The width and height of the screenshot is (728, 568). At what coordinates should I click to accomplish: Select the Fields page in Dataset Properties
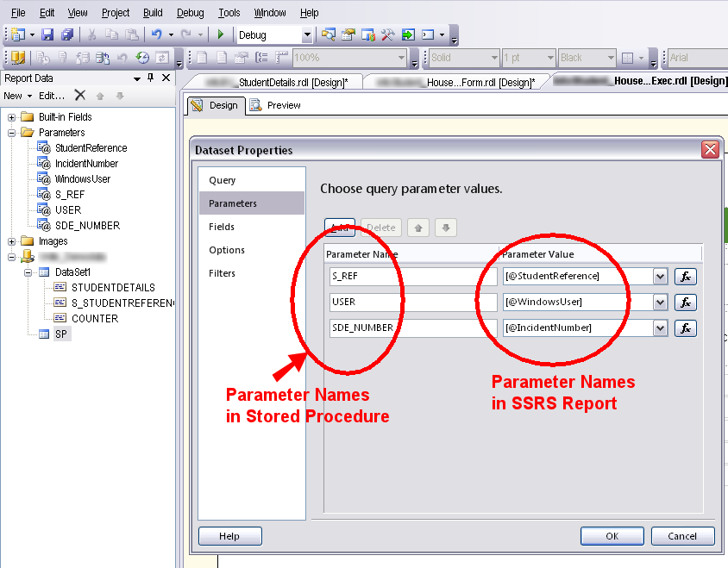coord(222,227)
